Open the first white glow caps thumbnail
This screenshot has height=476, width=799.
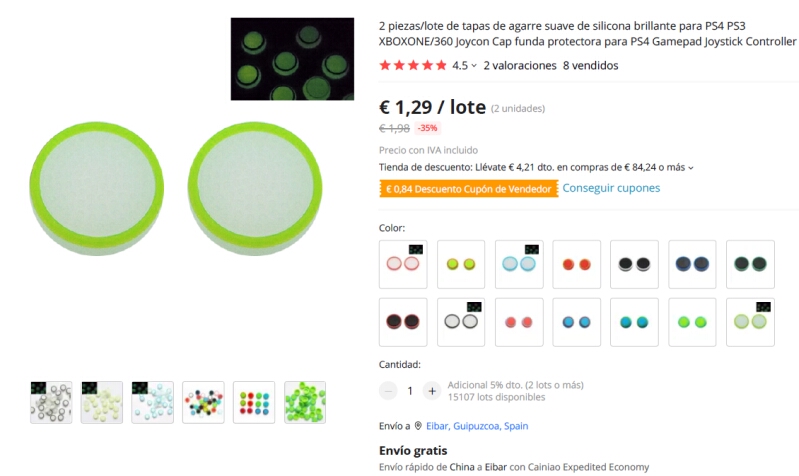(51, 402)
